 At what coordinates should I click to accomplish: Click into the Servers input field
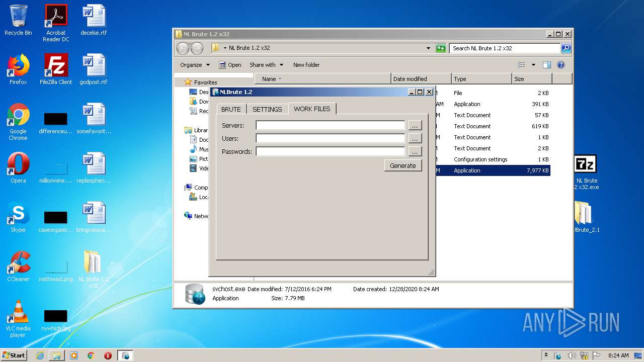point(330,125)
